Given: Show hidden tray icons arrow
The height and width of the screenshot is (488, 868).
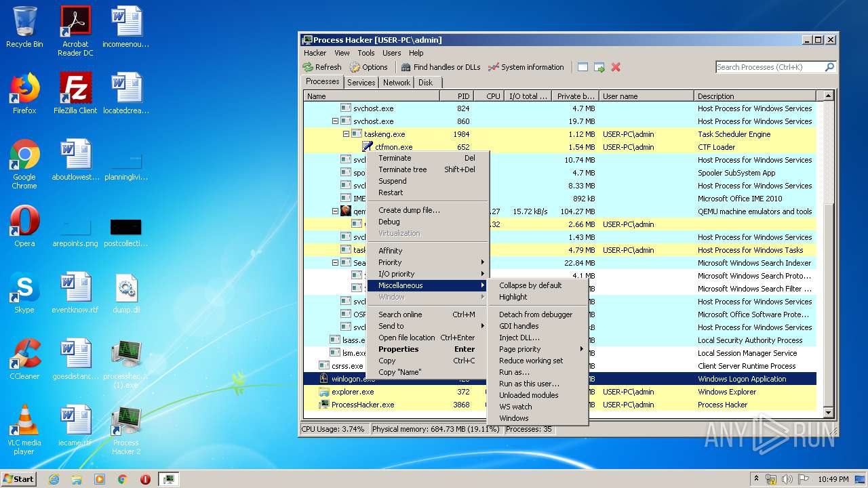Looking at the screenshot, I should (x=756, y=479).
